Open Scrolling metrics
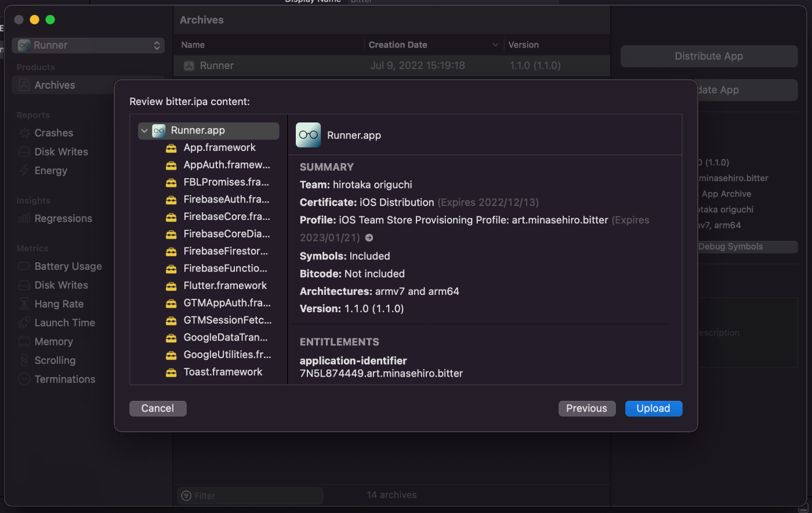Viewport: 812px width, 513px height. tap(55, 360)
